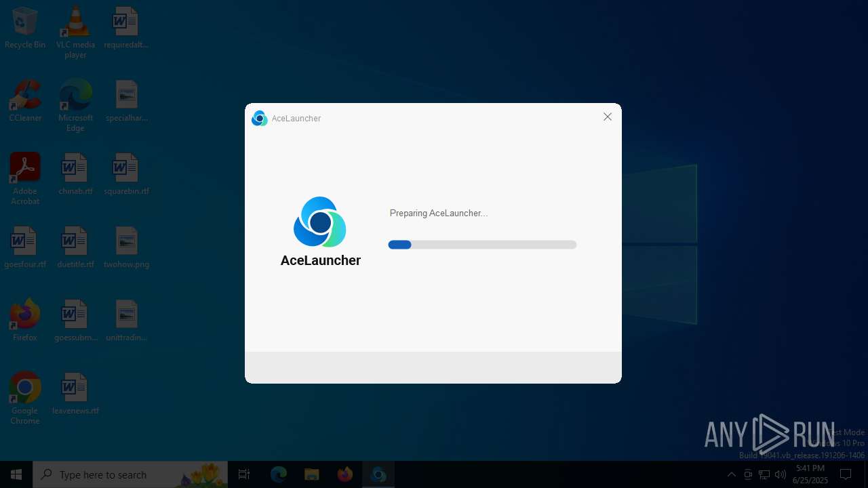Select the chinab.rtf document icon
The height and width of the screenshot is (488, 868).
pyautogui.click(x=75, y=174)
